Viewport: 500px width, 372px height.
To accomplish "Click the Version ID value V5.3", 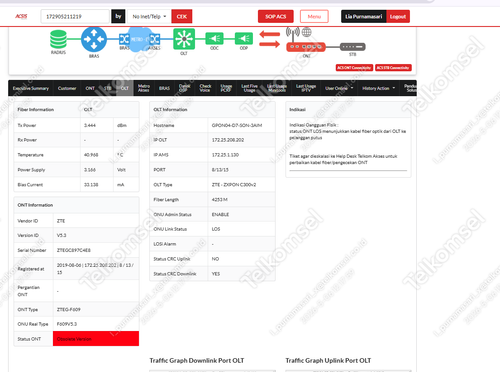I will (61, 235).
